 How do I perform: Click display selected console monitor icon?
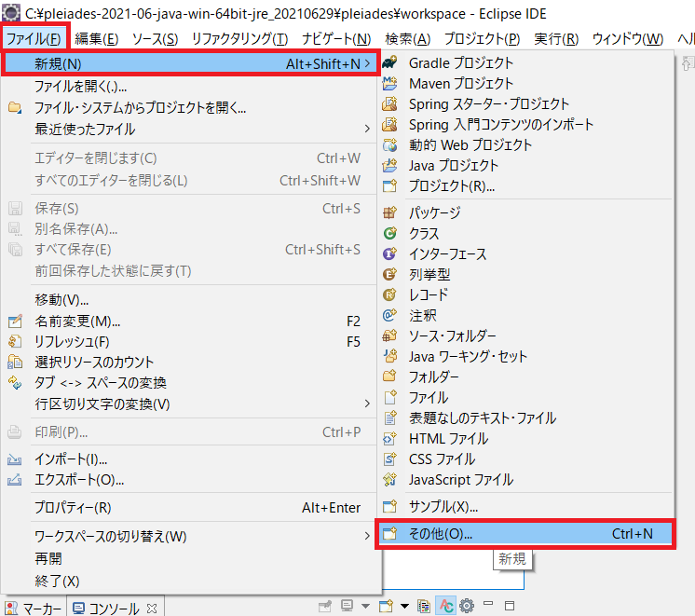[x=347, y=606]
